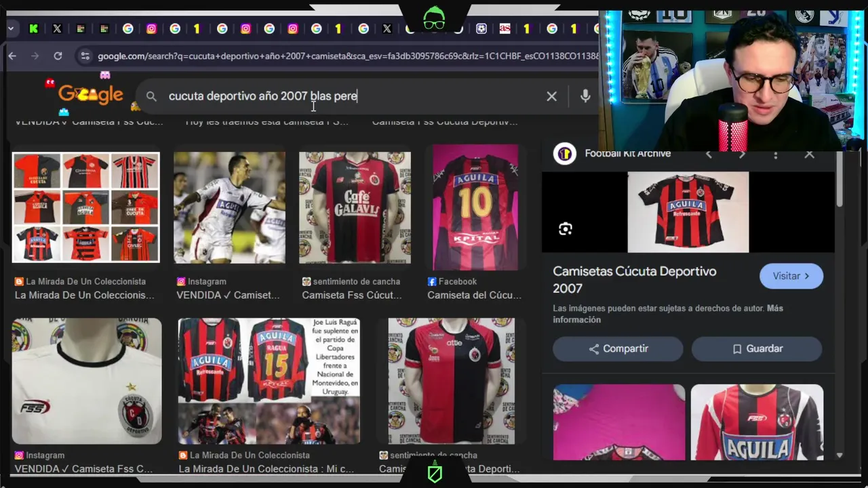This screenshot has width=868, height=488.
Task: Open the 'Más información' copyright link
Action: coord(668,314)
